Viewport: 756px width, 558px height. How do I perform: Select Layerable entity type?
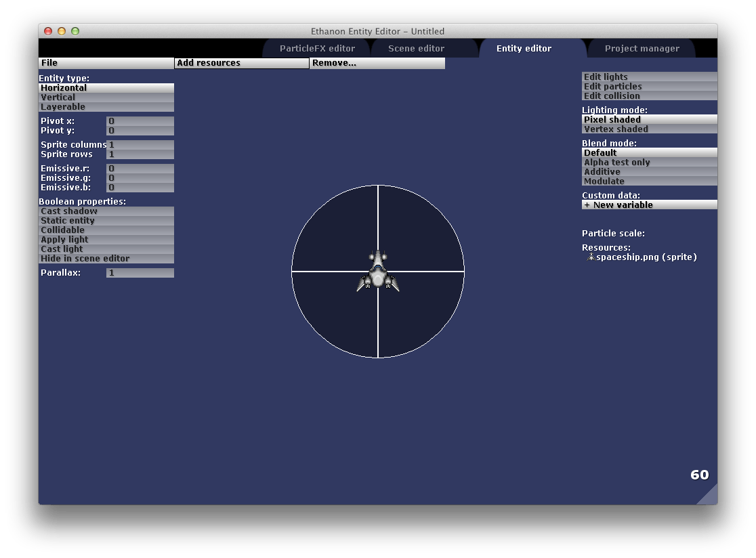106,107
